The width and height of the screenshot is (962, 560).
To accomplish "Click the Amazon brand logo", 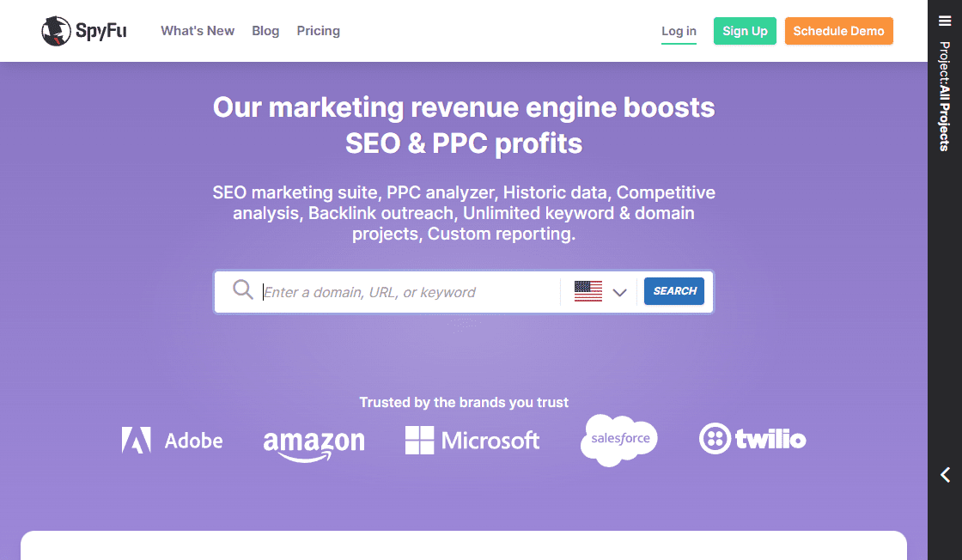I will [314, 440].
